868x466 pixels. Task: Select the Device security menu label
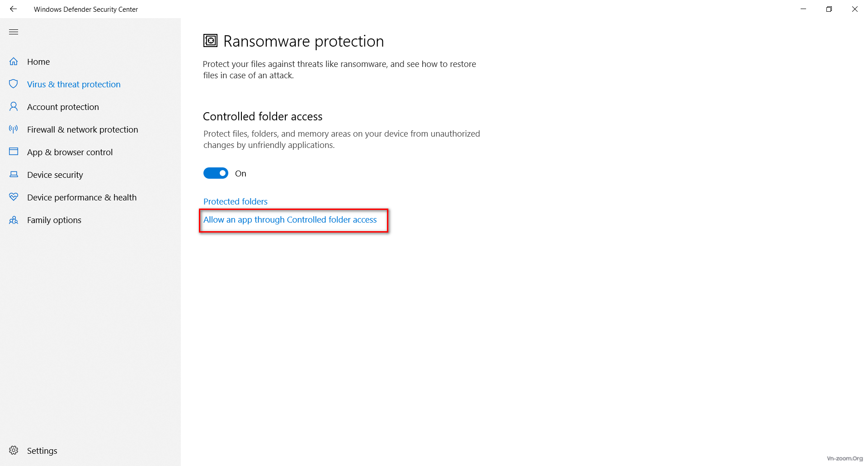point(55,175)
